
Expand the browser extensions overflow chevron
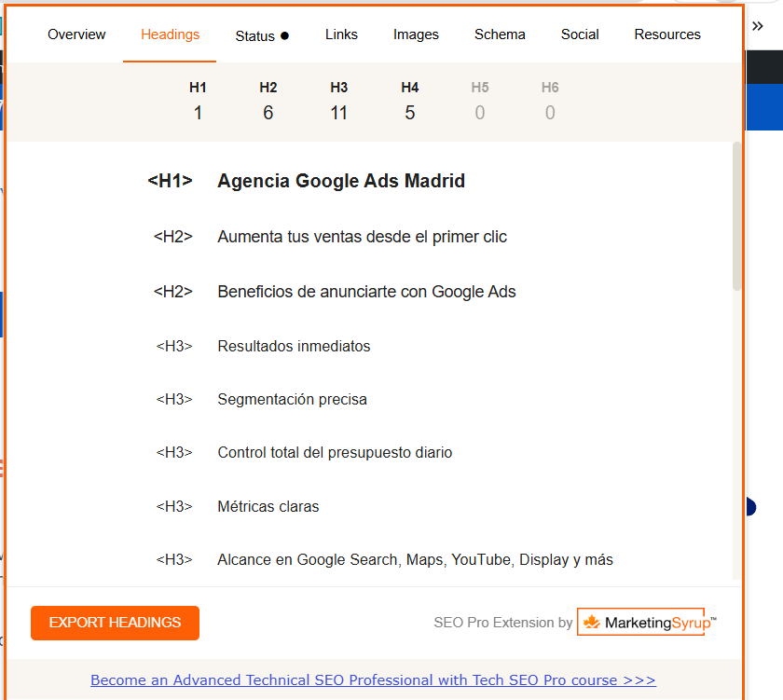point(758,26)
